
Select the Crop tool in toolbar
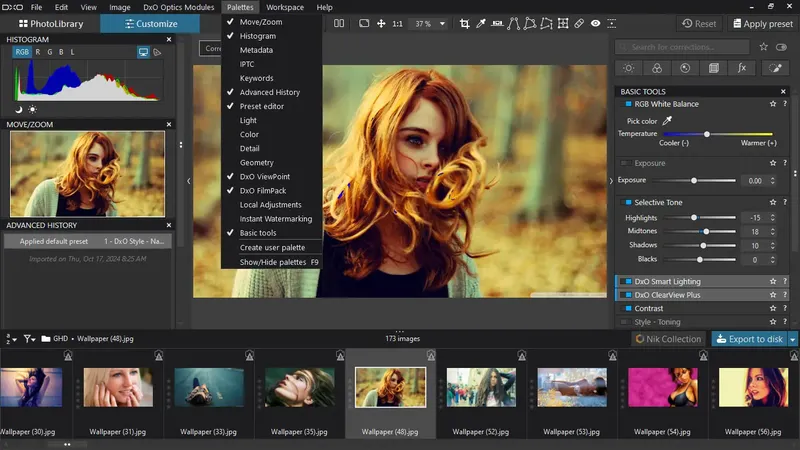pyautogui.click(x=465, y=23)
